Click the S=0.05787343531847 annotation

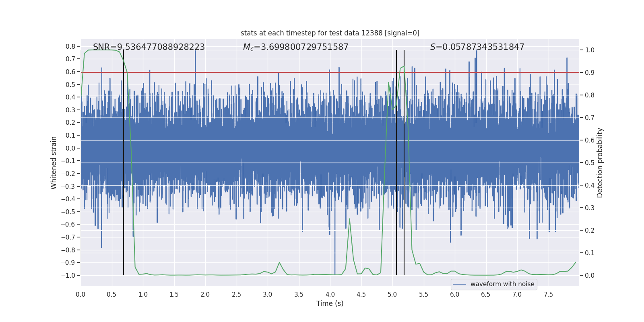pos(477,47)
